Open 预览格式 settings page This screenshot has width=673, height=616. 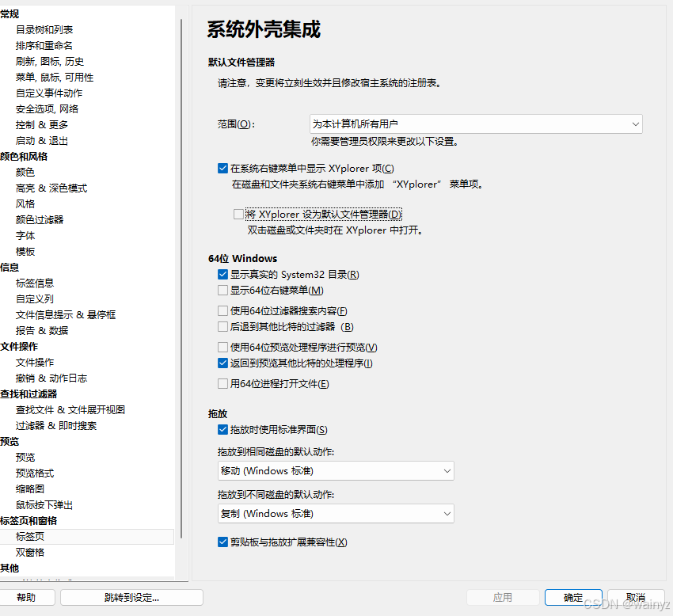(x=35, y=473)
